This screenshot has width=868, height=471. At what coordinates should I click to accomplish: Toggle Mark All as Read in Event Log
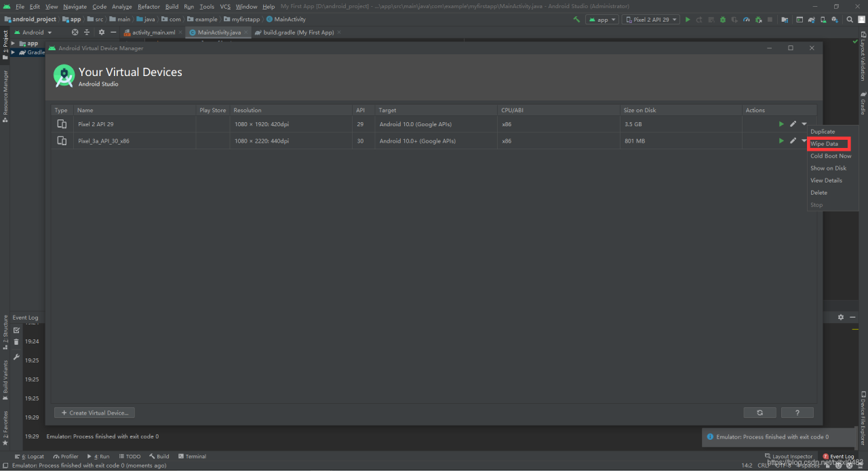(17, 330)
